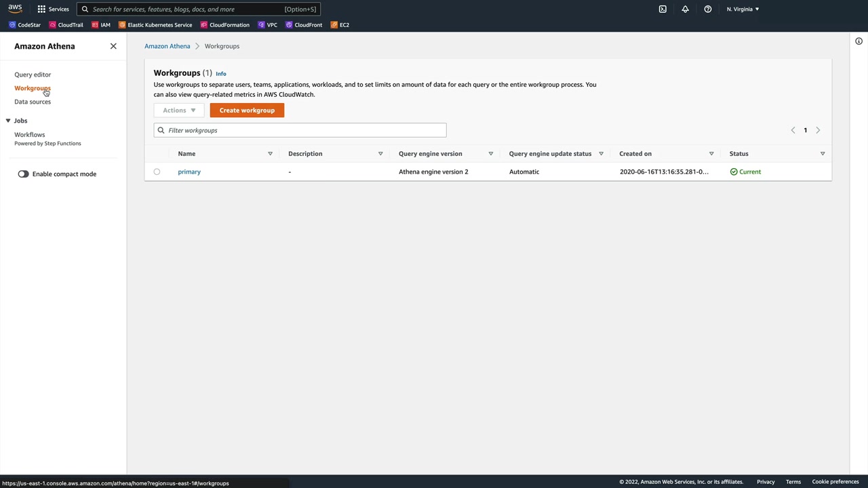This screenshot has width=868, height=488.
Task: Open EC2 bookmark shortcut
Action: [340, 25]
